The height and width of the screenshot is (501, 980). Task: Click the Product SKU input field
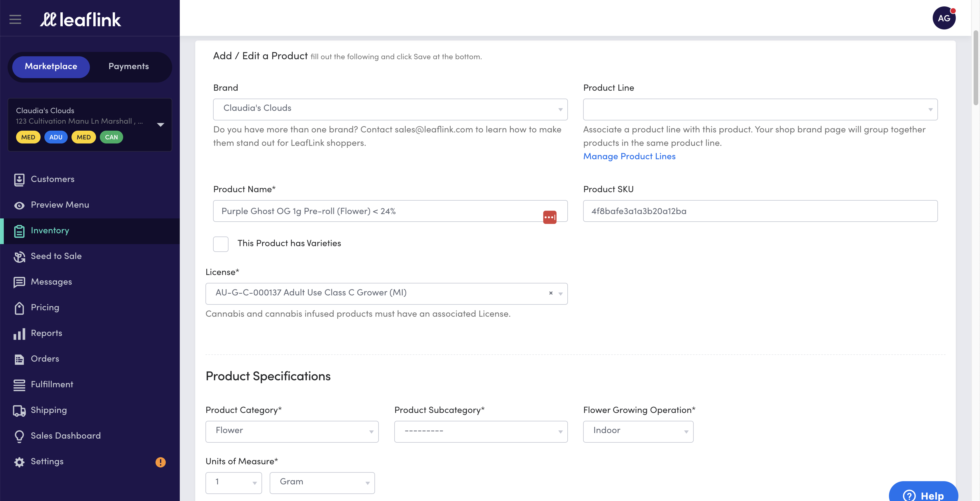click(760, 211)
